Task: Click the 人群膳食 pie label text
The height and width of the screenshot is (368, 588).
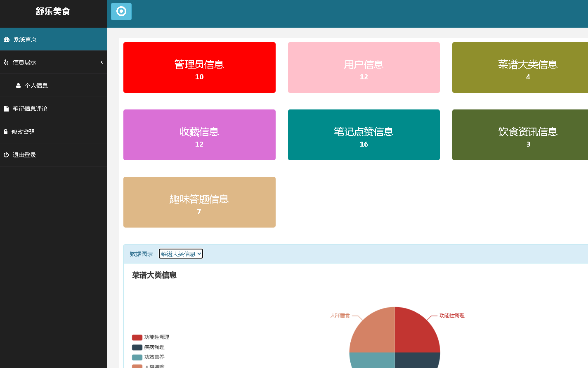Action: coord(340,316)
